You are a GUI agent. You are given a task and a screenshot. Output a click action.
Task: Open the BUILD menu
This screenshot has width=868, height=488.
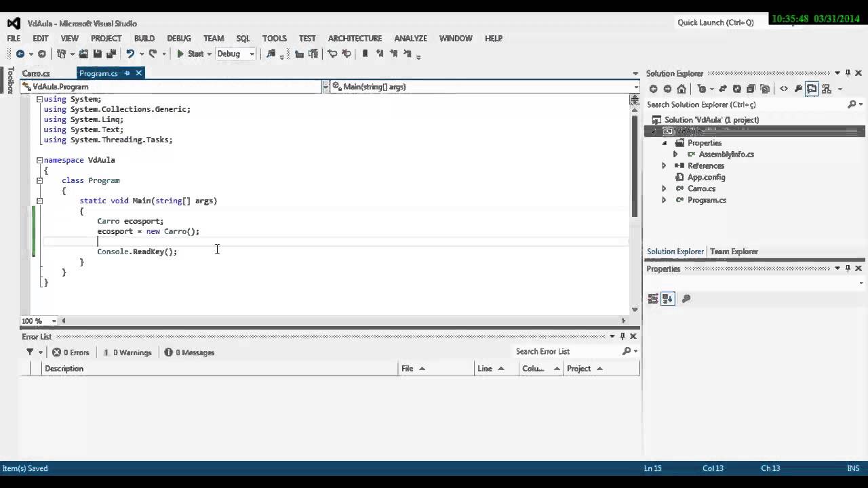pos(144,39)
